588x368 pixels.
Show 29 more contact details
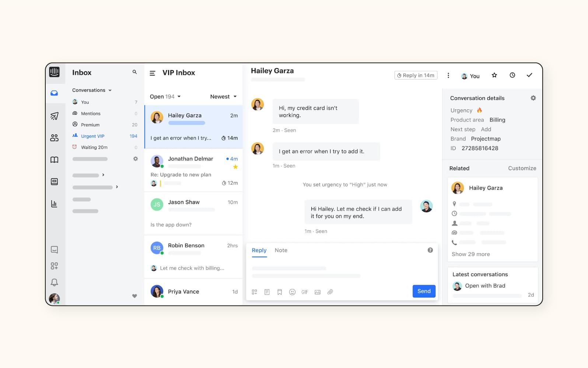point(471,254)
